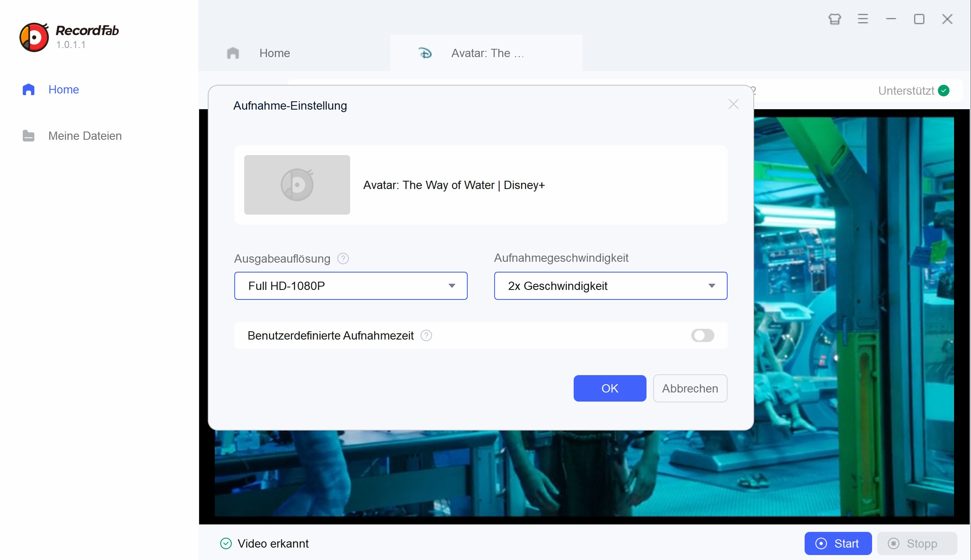971x560 pixels.
Task: Click the 'Unterstützt' status text
Action: tap(906, 91)
